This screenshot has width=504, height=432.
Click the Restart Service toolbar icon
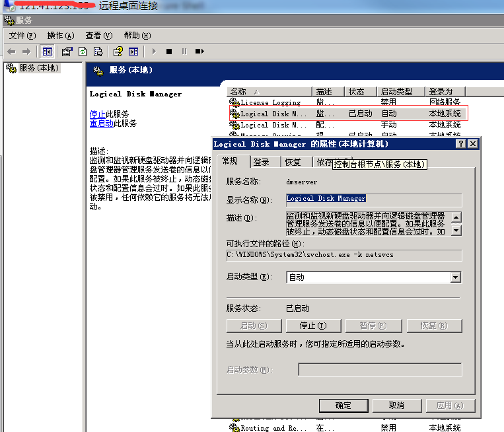pos(199,52)
